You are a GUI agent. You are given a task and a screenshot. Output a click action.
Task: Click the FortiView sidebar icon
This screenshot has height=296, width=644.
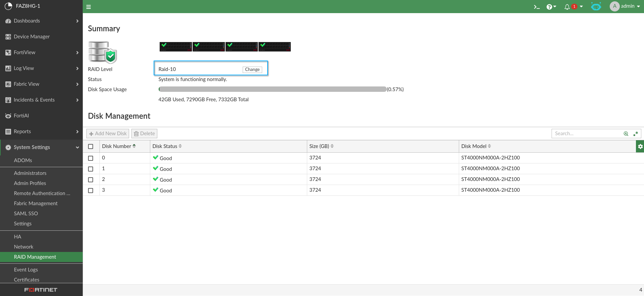point(8,52)
